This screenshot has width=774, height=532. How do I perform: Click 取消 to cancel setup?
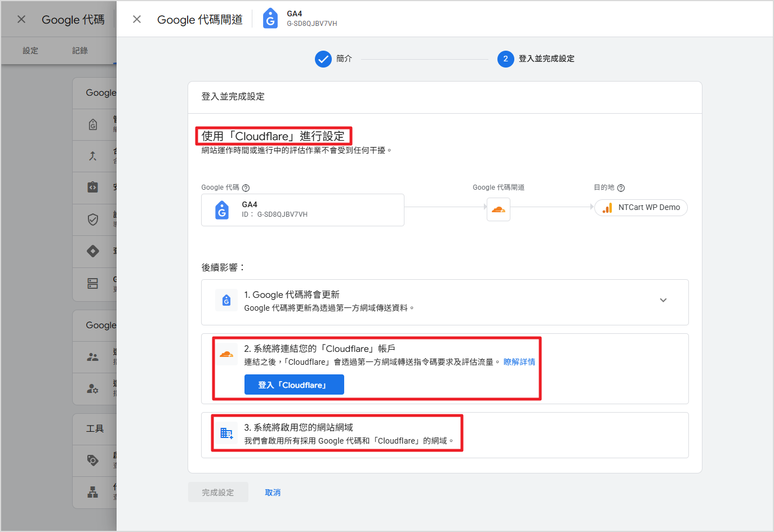pos(273,493)
